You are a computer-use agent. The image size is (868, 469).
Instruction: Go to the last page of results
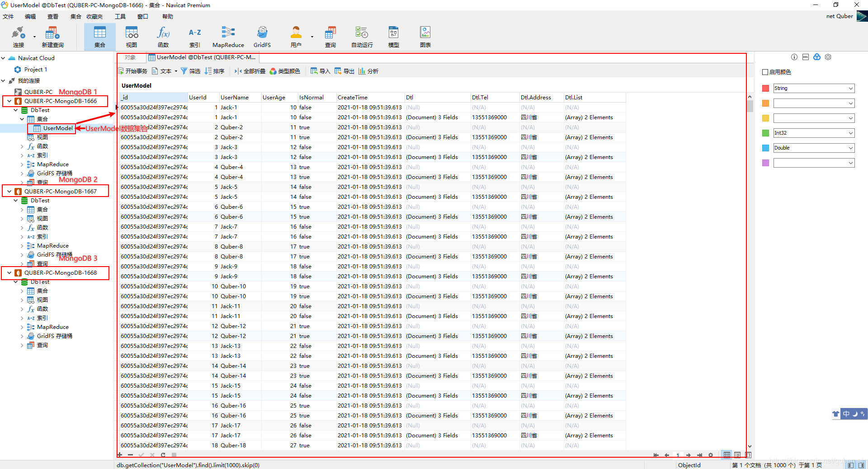[x=699, y=455]
